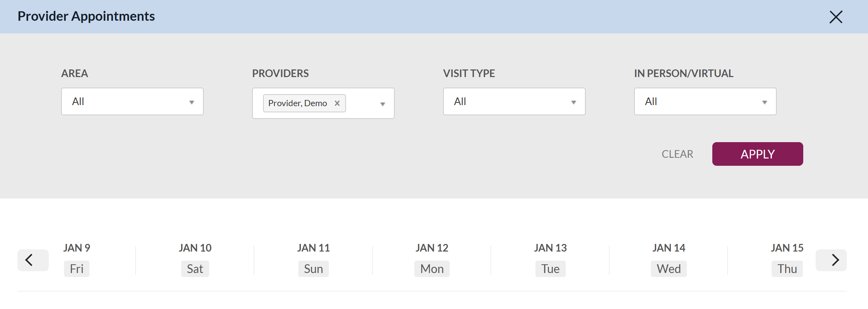
Task: Open the Visit Type dropdown
Action: (x=514, y=101)
